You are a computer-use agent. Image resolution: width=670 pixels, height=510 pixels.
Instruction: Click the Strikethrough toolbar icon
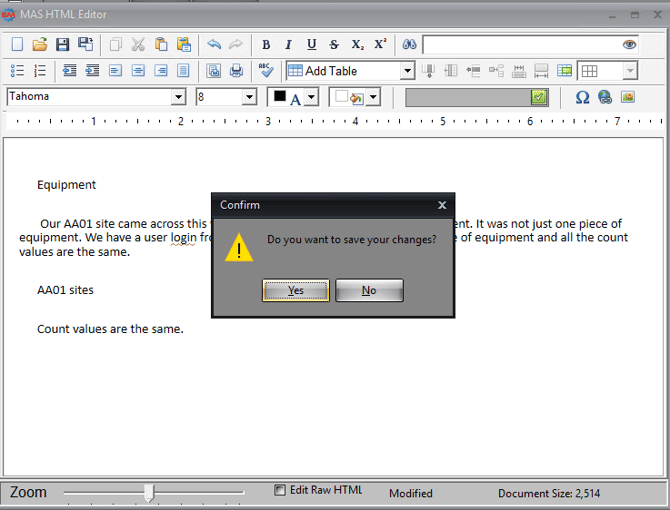coord(334,44)
